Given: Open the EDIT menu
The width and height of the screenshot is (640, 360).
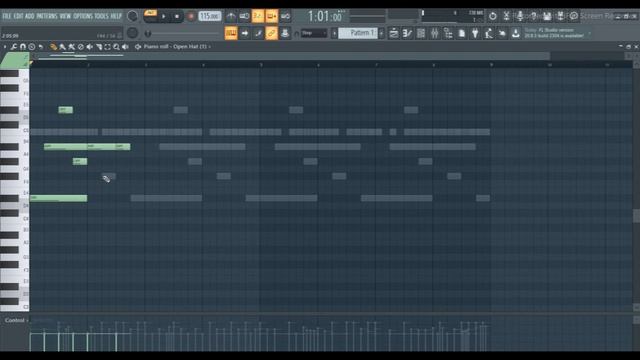Looking at the screenshot, I should point(18,16).
